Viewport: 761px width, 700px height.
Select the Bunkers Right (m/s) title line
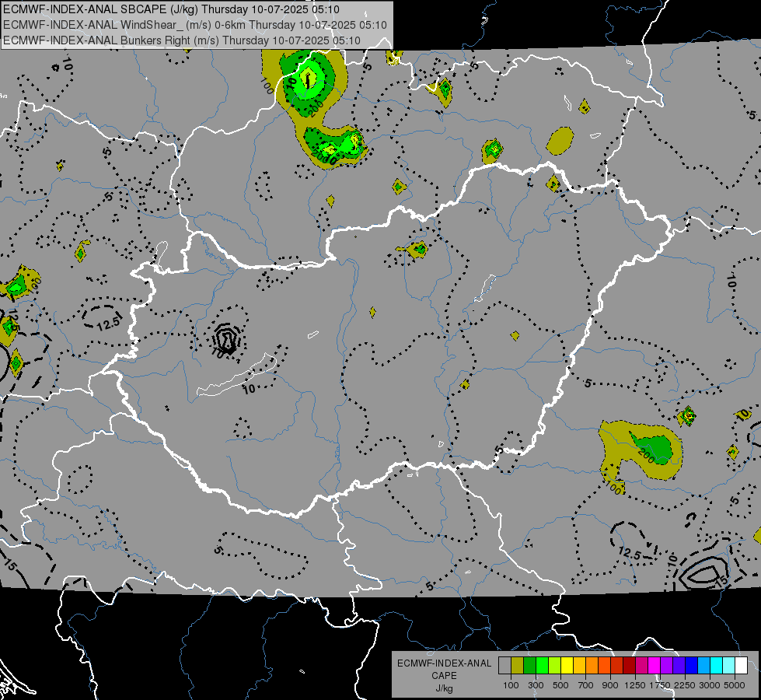click(182, 40)
